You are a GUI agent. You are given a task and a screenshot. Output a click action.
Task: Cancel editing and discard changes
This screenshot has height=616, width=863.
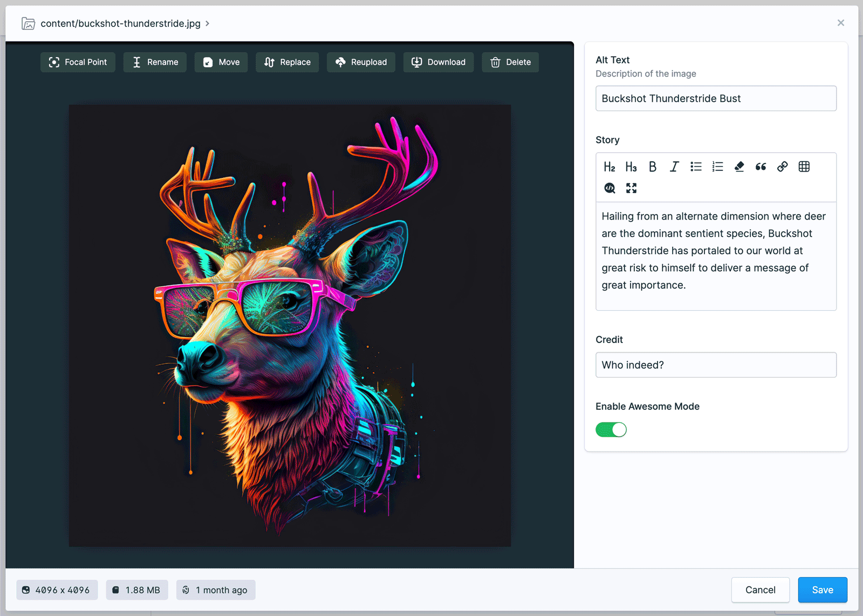[761, 590]
